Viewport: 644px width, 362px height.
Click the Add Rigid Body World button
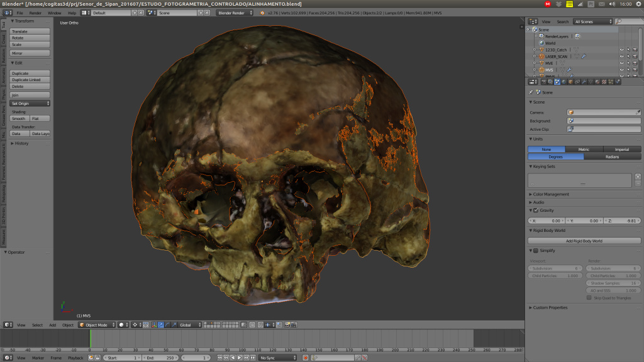point(584,241)
